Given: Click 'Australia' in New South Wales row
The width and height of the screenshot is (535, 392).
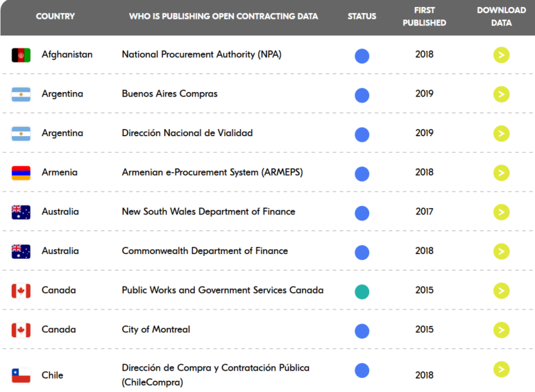Looking at the screenshot, I should point(60,212).
